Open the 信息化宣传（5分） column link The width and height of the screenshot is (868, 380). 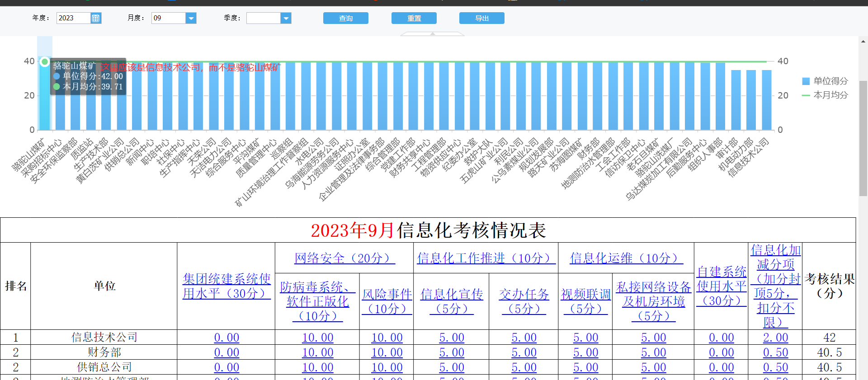coord(452,301)
